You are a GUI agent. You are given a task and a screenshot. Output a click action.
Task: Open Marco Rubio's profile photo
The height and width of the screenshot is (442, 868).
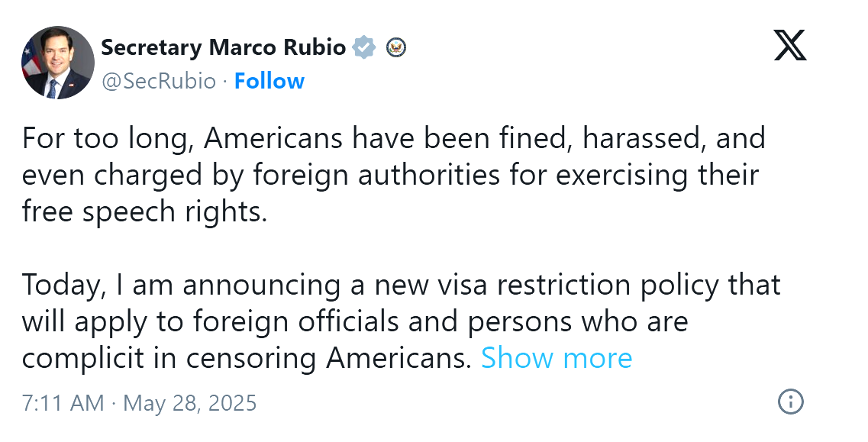[x=58, y=63]
